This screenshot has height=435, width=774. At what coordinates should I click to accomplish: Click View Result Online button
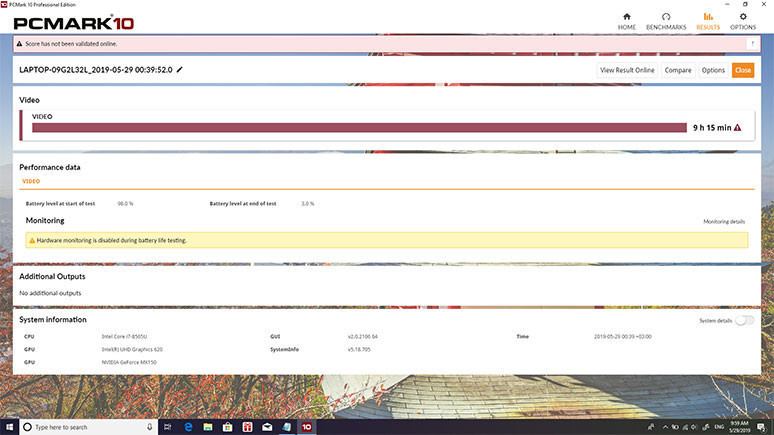pyautogui.click(x=627, y=70)
